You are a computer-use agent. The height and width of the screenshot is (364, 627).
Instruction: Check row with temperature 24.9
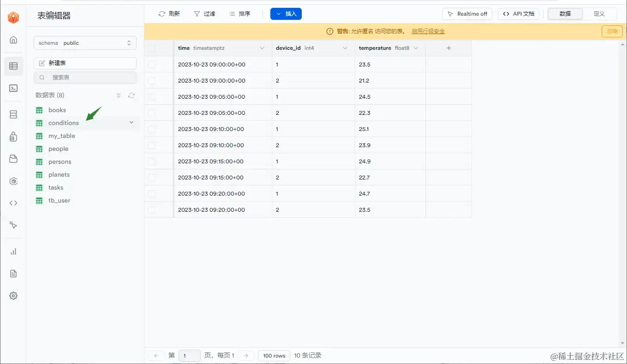point(152,161)
